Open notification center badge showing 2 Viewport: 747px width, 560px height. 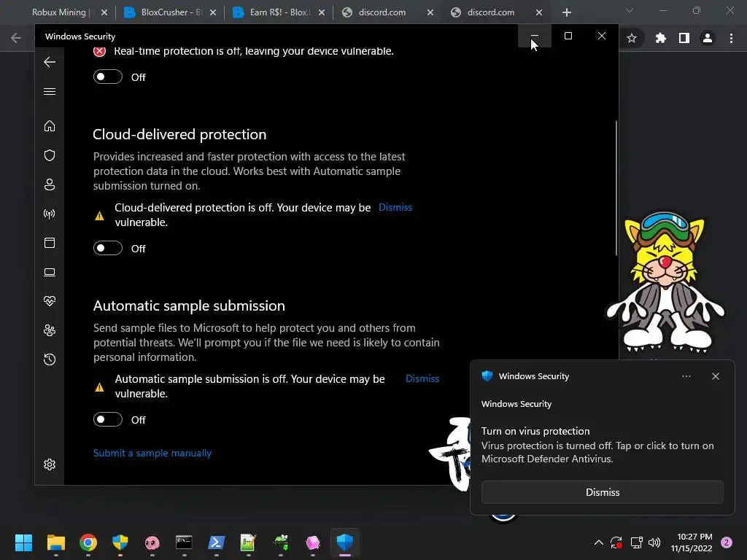click(727, 542)
